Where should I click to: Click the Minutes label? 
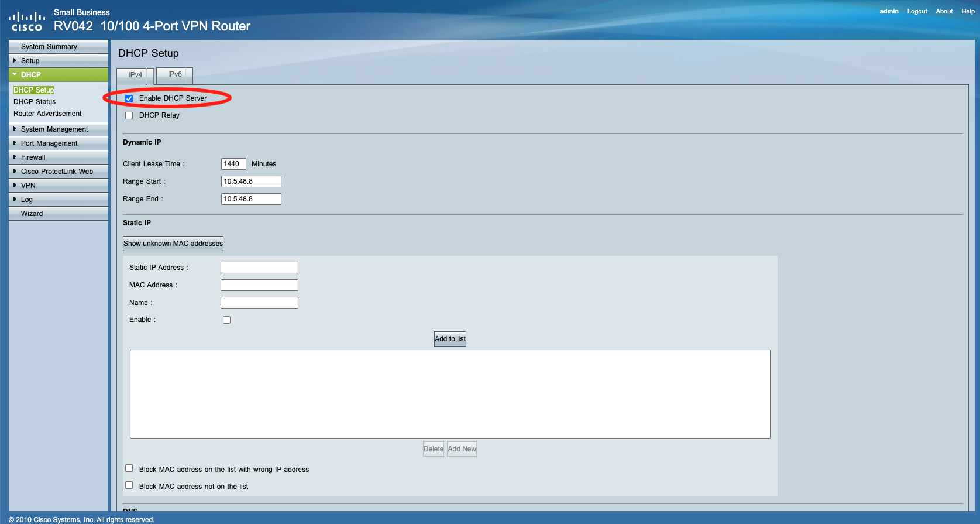(x=264, y=164)
